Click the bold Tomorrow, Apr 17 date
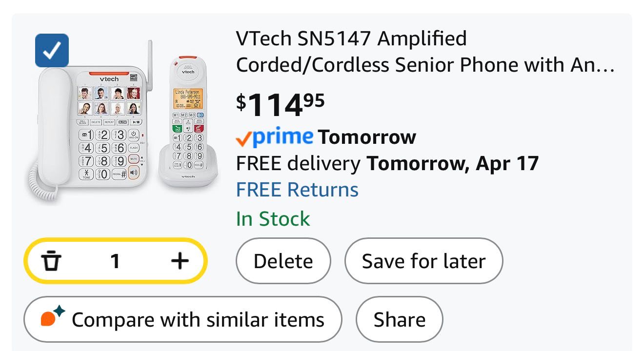Screen dimensions: 644x351 [x=452, y=163]
